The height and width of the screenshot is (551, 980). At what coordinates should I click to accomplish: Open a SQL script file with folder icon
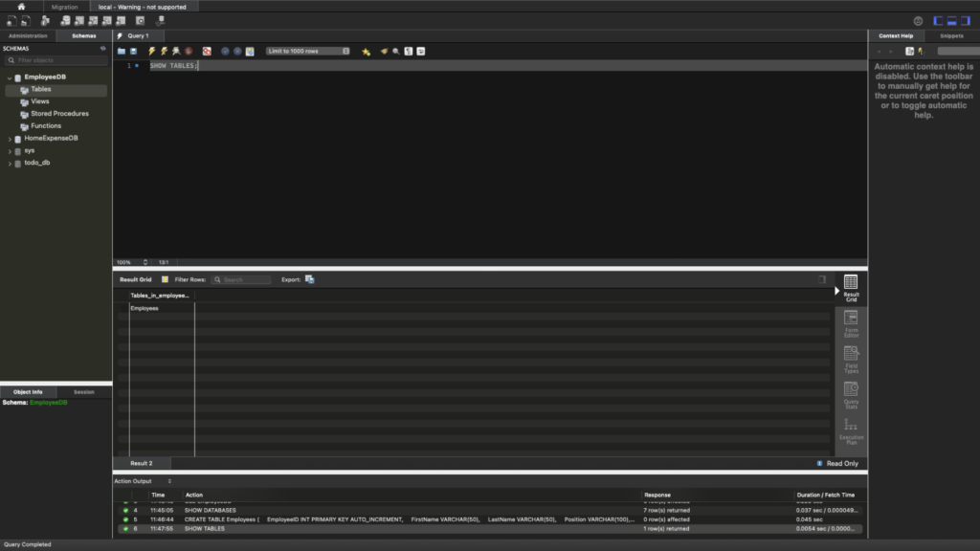(x=122, y=51)
